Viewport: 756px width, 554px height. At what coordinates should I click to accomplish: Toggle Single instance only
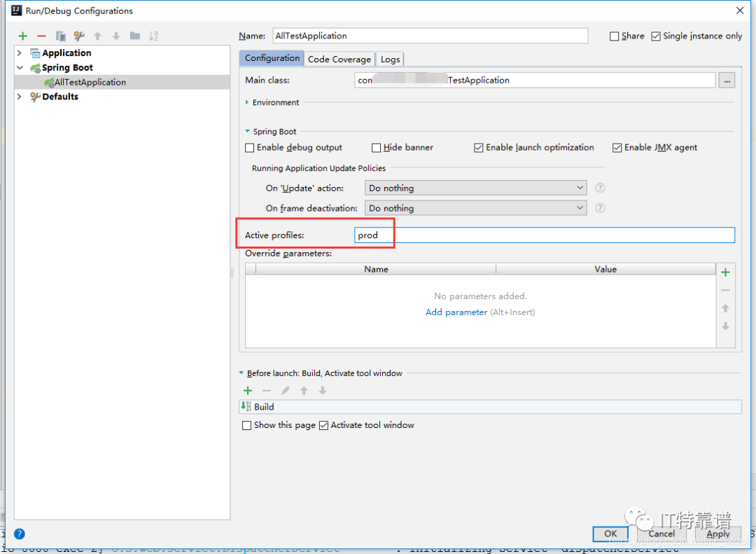pyautogui.click(x=656, y=36)
